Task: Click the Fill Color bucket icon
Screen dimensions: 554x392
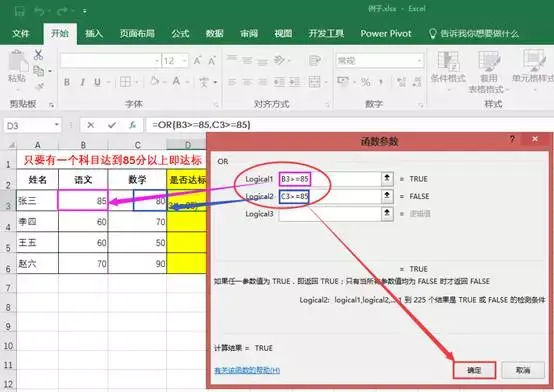Action: click(x=154, y=81)
